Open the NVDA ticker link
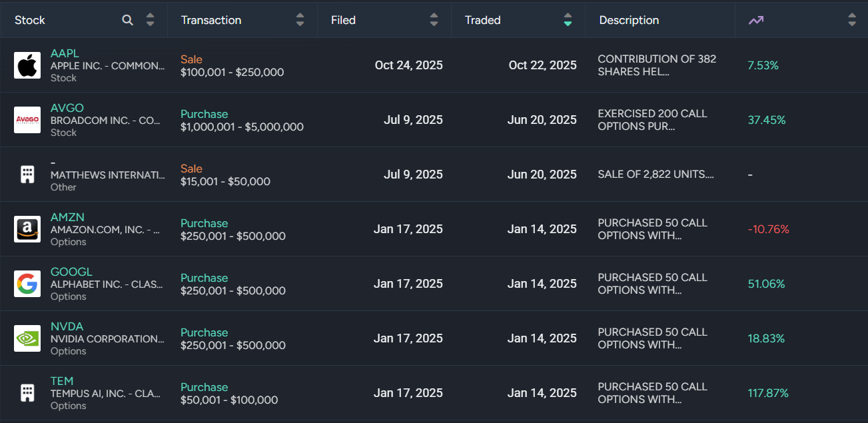This screenshot has width=868, height=423. [x=67, y=326]
